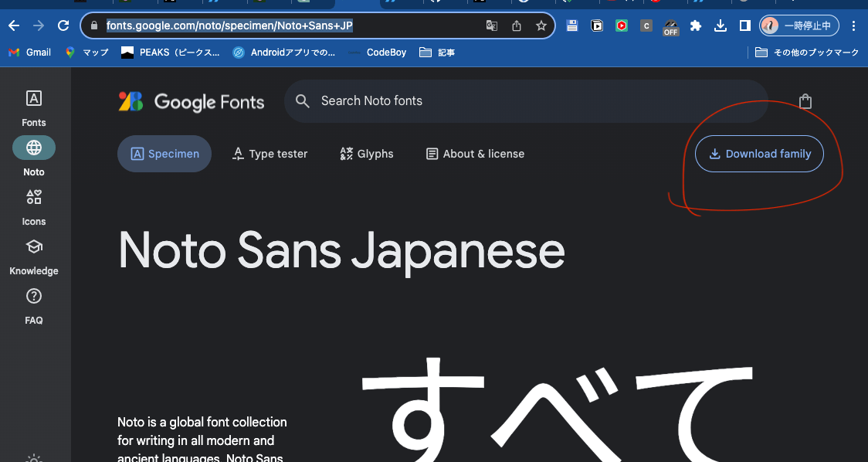Image resolution: width=868 pixels, height=462 pixels.
Task: Open the About & license tab
Action: 475,154
